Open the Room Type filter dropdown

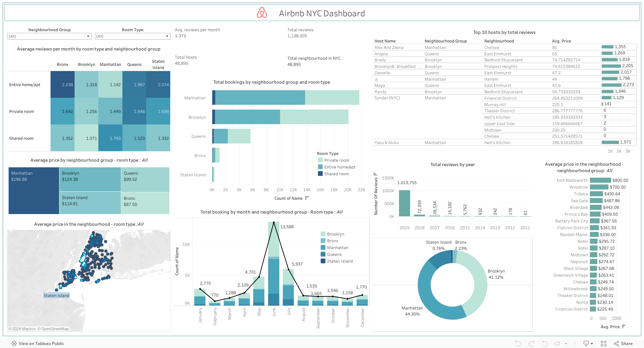(x=132, y=36)
